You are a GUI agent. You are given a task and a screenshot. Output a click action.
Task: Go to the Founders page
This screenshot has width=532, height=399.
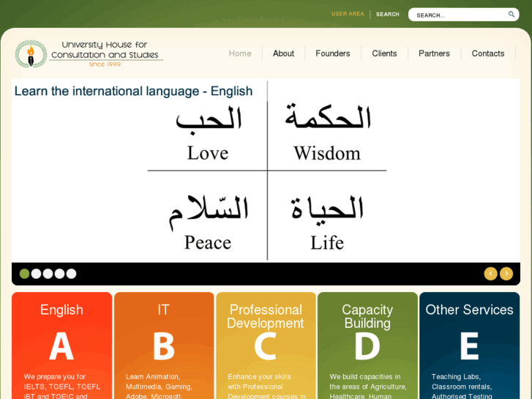pyautogui.click(x=332, y=53)
